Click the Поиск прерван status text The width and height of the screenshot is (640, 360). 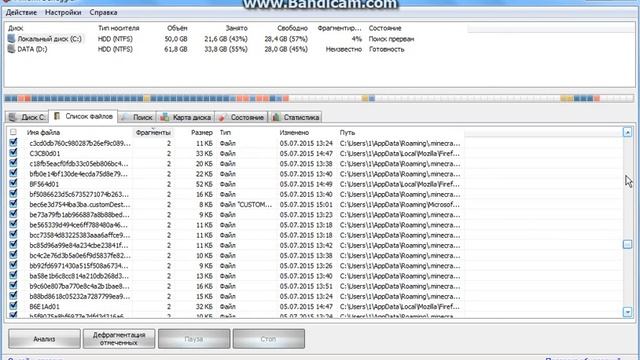click(391, 39)
